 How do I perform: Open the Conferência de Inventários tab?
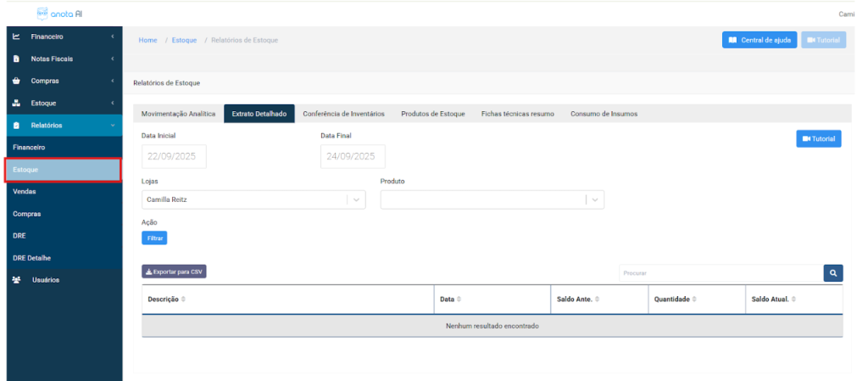(343, 114)
